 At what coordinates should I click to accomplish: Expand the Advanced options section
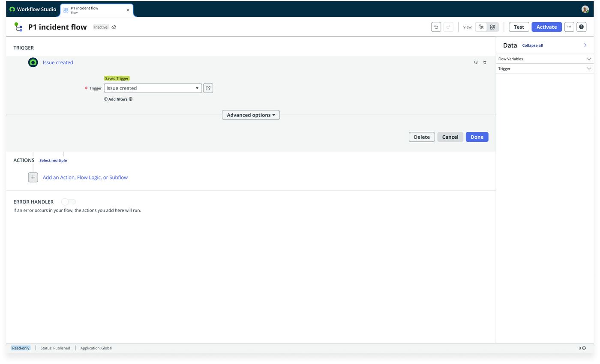click(251, 115)
